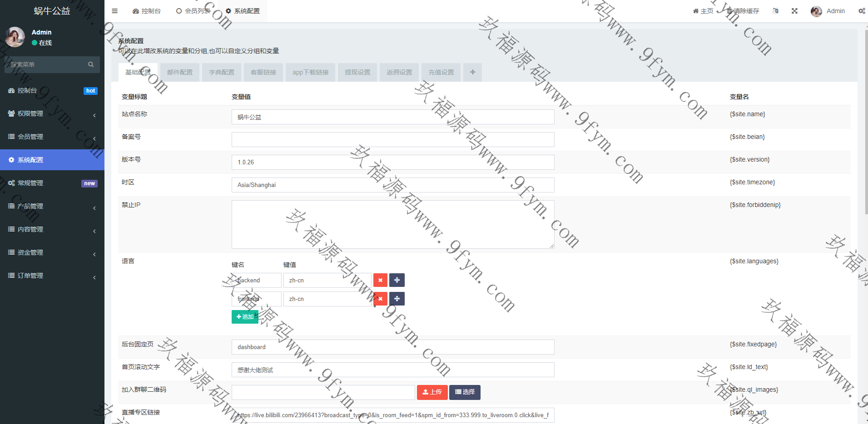This screenshot has width=868, height=424.
Task: Select the 会员列表 top navigation tab
Action: coord(193,11)
